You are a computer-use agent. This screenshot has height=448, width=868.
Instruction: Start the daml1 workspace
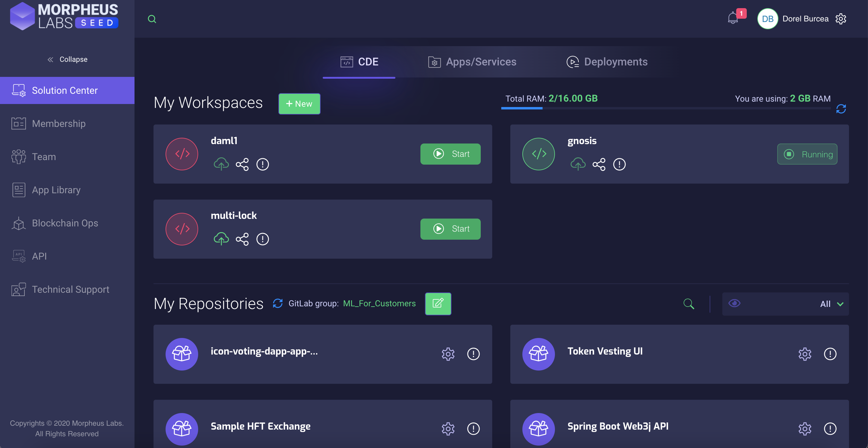tap(450, 154)
